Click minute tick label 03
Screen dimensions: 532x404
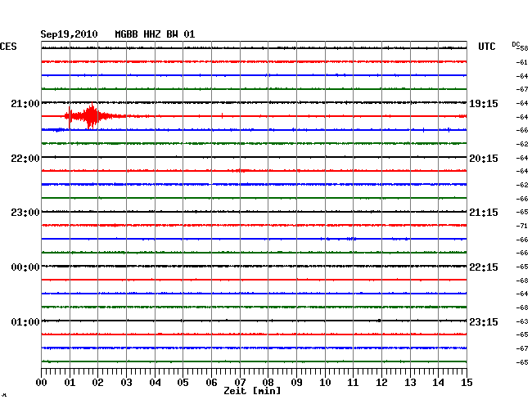click(x=126, y=383)
